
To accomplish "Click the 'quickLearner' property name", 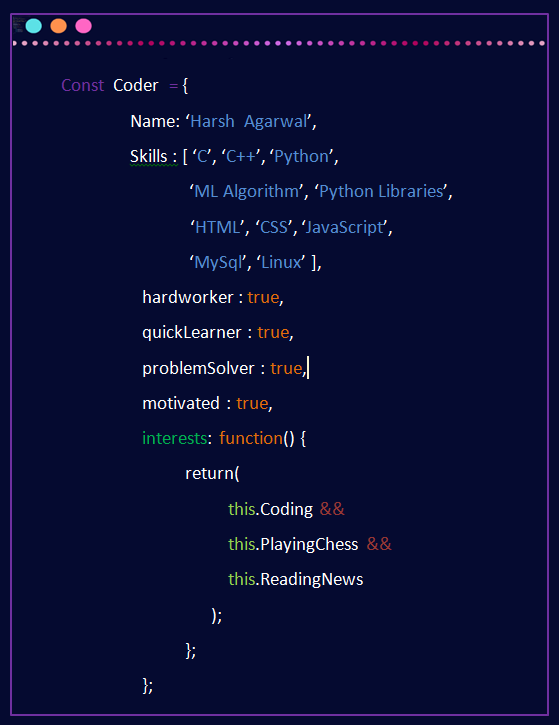I will [x=192, y=332].
